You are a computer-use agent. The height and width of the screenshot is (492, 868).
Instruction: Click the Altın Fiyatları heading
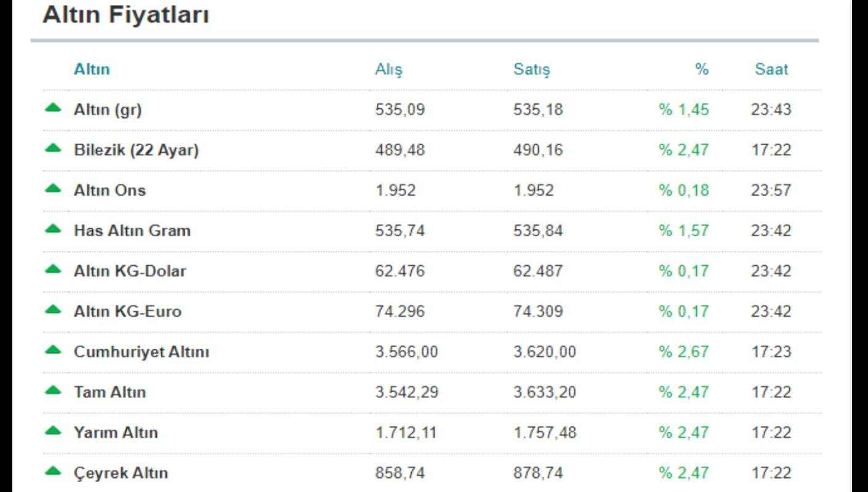[126, 16]
